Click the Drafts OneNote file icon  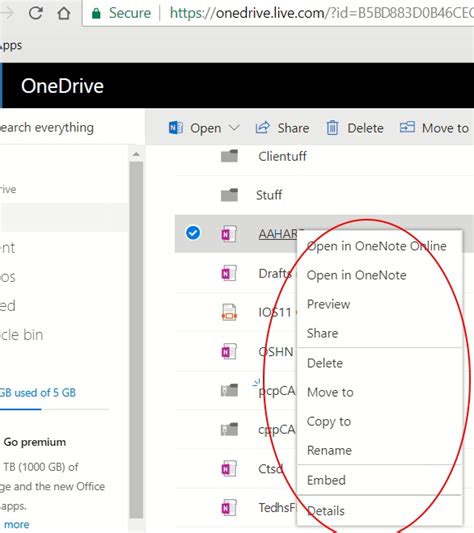tap(229, 273)
